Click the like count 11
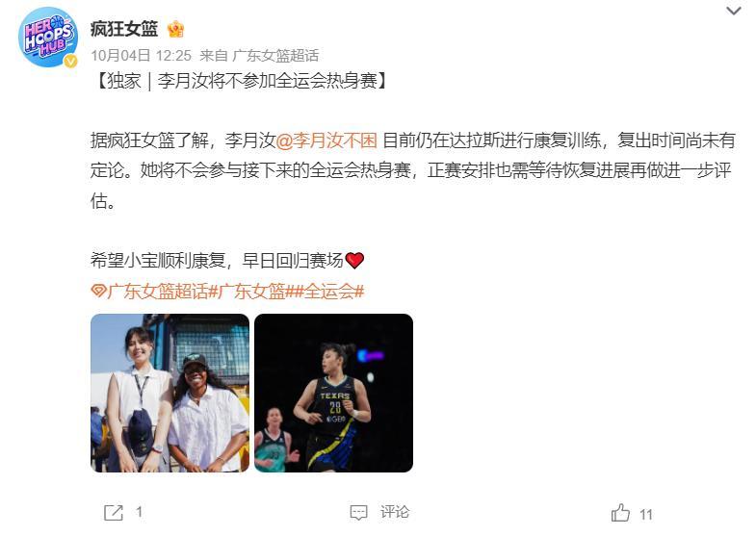Viewport: 756px width, 536px height. pyautogui.click(x=645, y=515)
